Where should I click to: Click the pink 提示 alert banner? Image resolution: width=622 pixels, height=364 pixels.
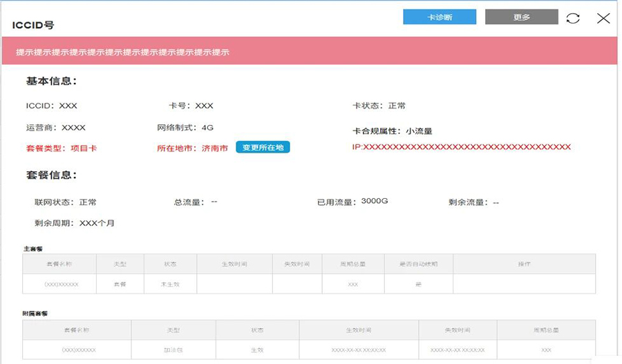pyautogui.click(x=310, y=50)
